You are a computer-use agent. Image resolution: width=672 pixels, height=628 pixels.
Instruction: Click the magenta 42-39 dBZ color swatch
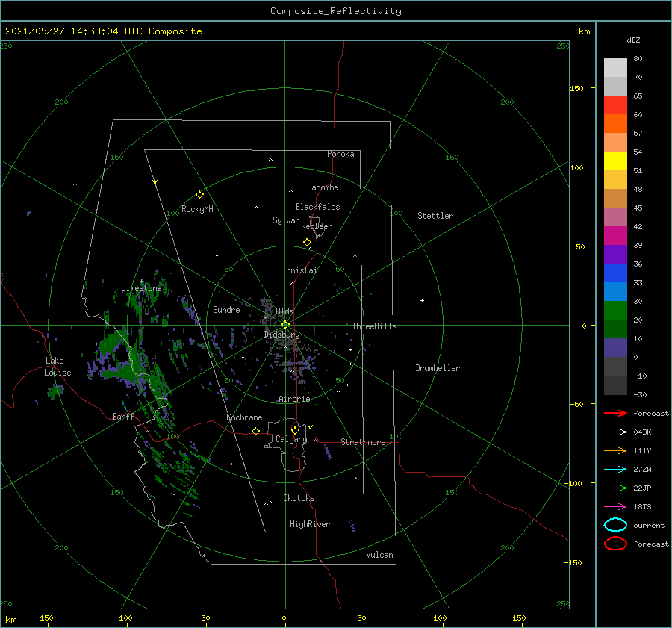coord(615,236)
